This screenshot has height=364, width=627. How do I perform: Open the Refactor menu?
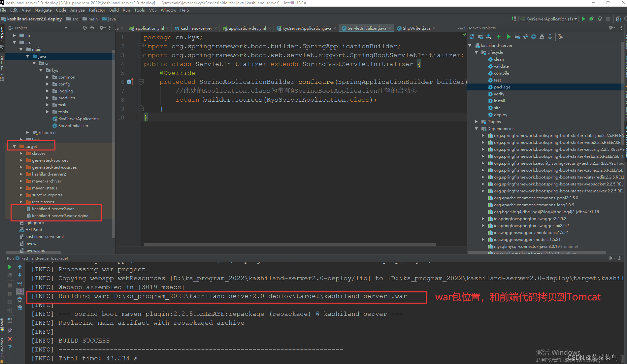[97, 10]
